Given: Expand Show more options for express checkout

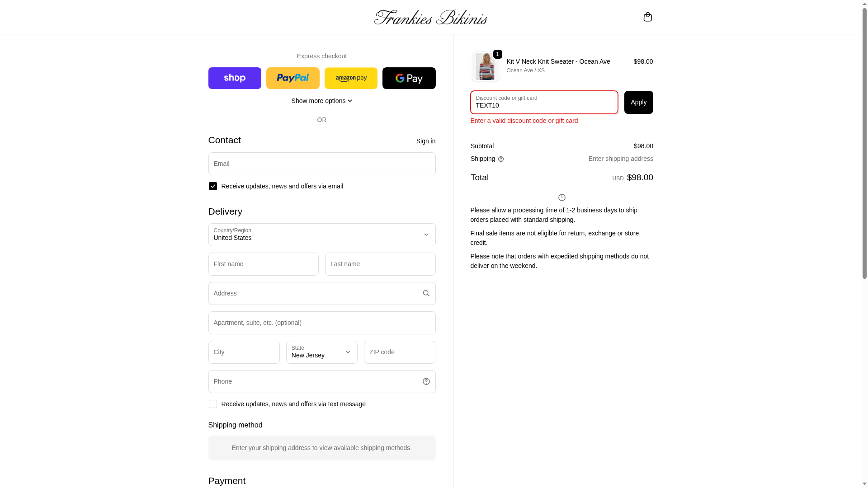Looking at the screenshot, I should pyautogui.click(x=322, y=101).
